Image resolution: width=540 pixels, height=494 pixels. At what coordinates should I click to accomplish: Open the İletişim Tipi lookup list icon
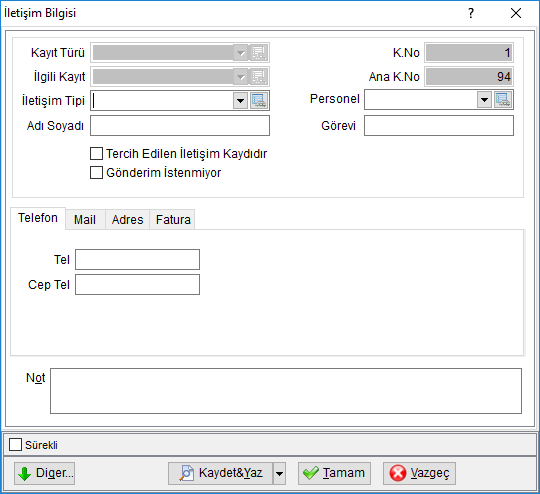click(259, 101)
